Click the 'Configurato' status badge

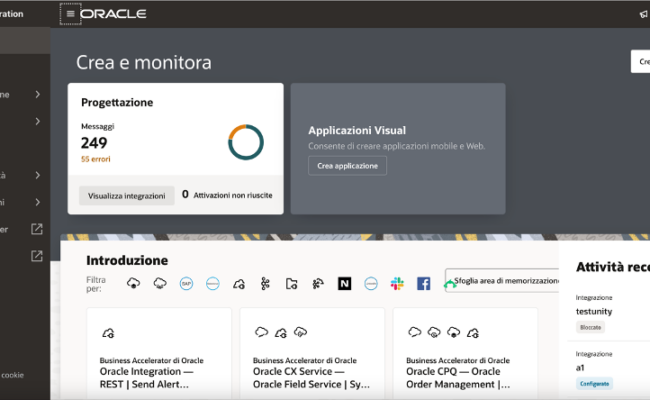click(594, 384)
